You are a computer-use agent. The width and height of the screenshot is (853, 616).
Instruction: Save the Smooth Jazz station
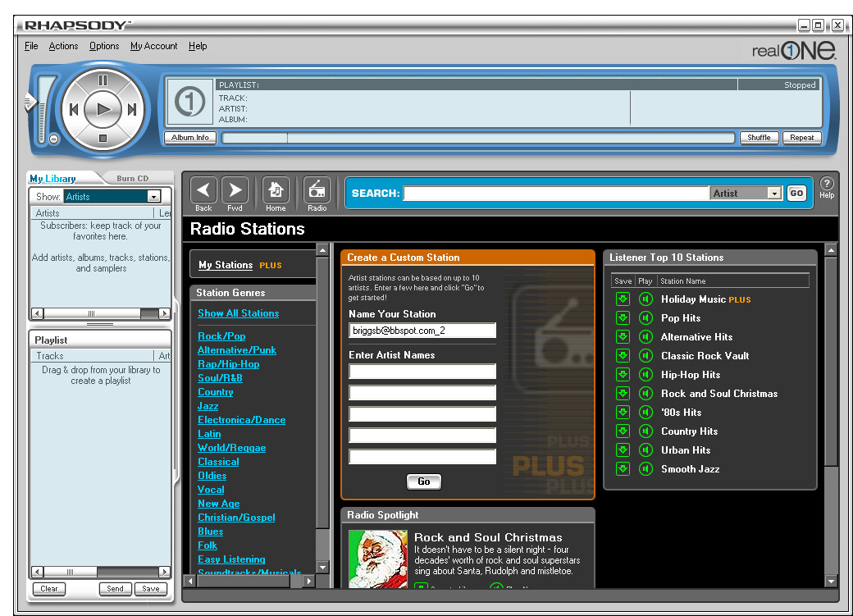pos(623,468)
